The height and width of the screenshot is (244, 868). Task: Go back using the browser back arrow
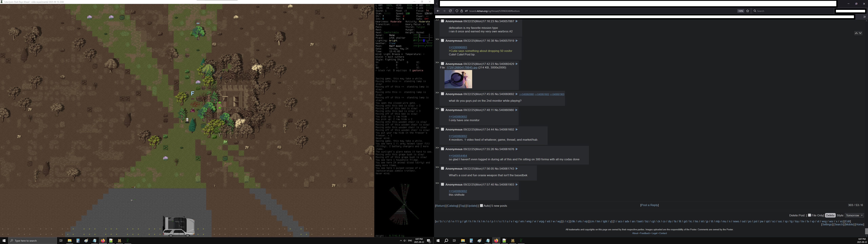(438, 11)
